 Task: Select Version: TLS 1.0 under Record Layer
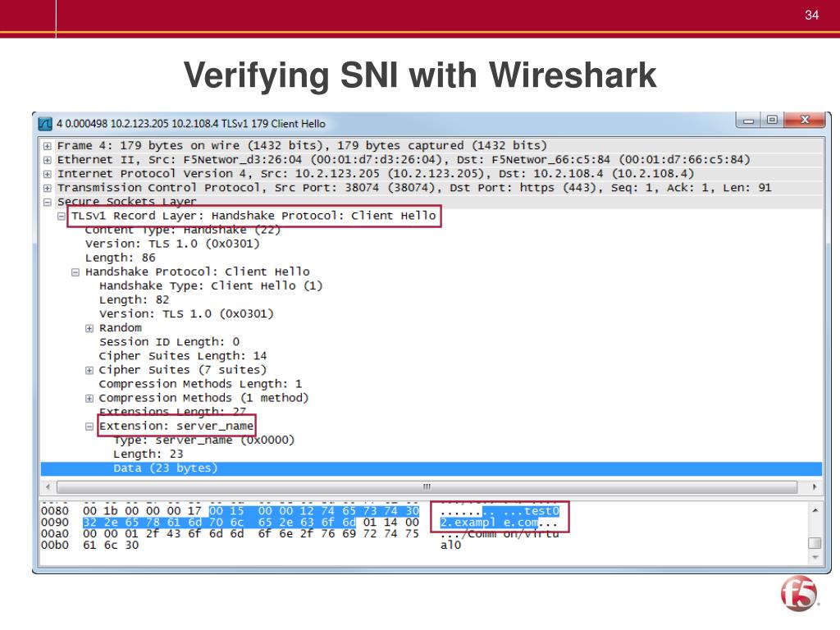(x=172, y=244)
